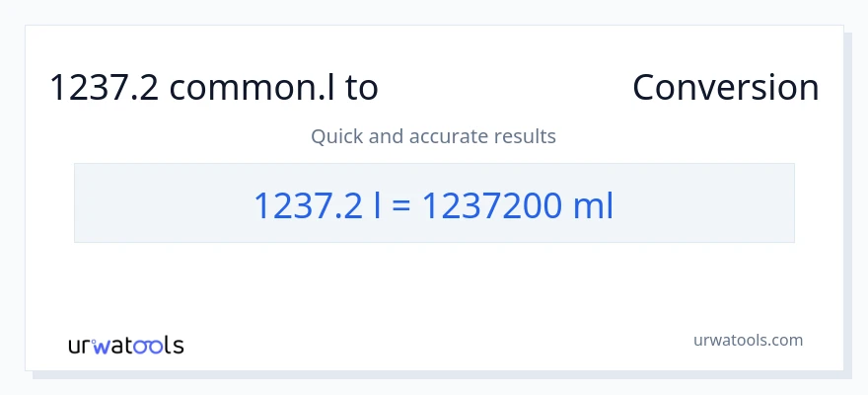Click the 'ur' letters in the logo
The height and width of the screenshot is (395, 868).
pyautogui.click(x=80, y=346)
